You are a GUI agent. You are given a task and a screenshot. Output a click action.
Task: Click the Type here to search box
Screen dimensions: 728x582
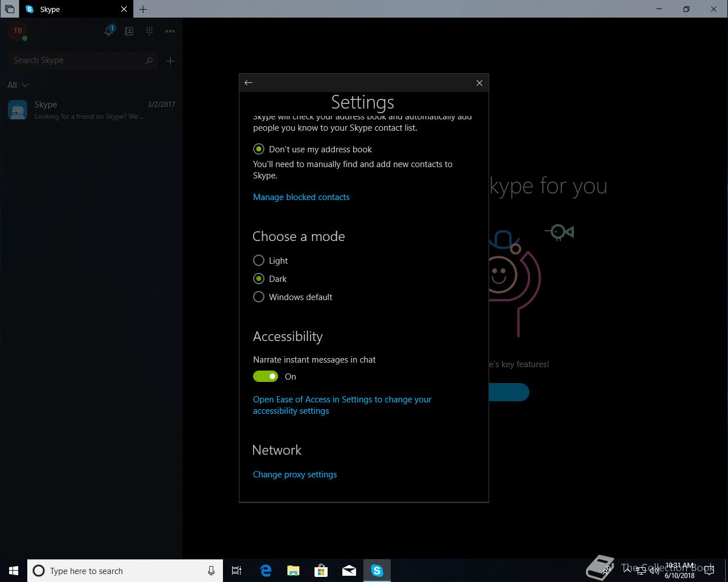click(x=125, y=571)
